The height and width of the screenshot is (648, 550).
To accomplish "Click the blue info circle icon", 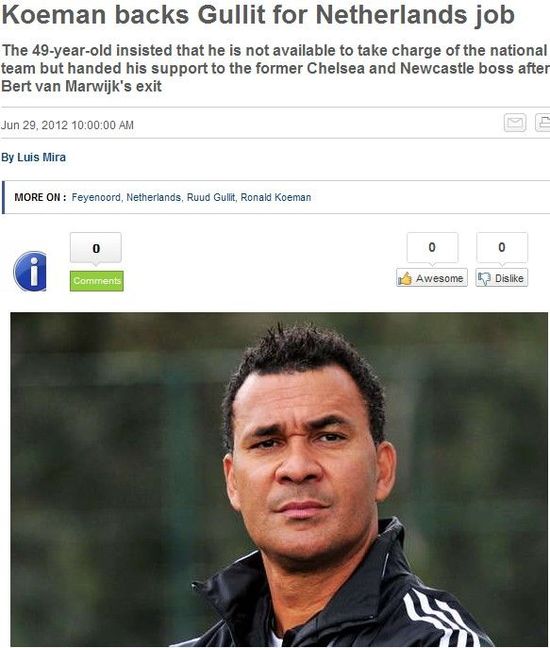I will [30, 271].
